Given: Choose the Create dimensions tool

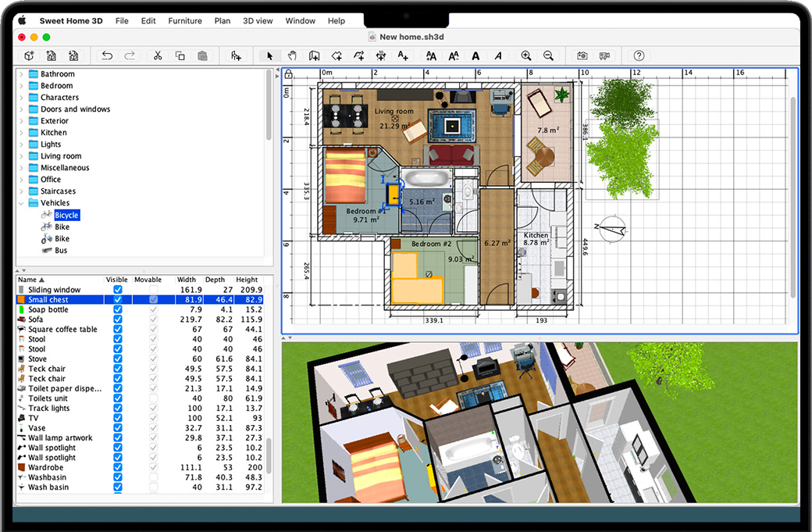Looking at the screenshot, I should click(381, 55).
